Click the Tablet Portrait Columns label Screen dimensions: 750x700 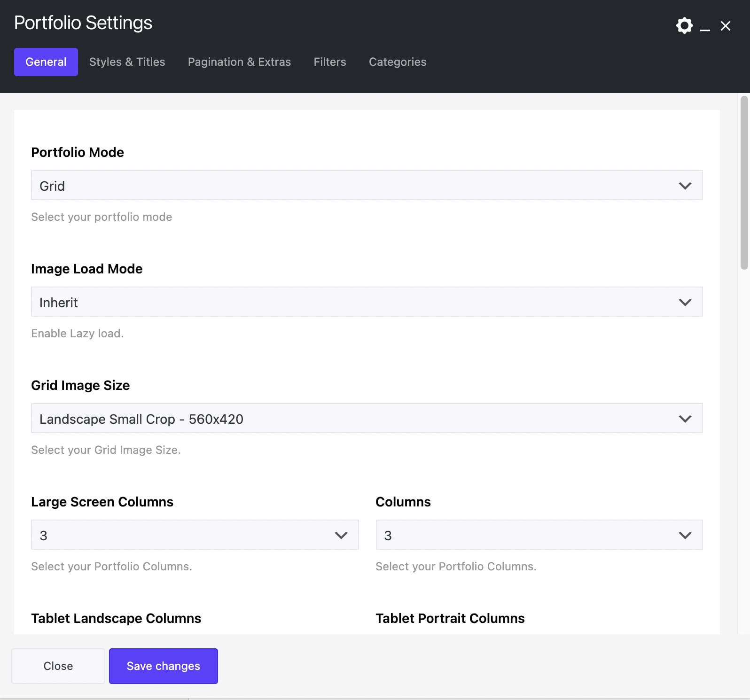pos(450,618)
